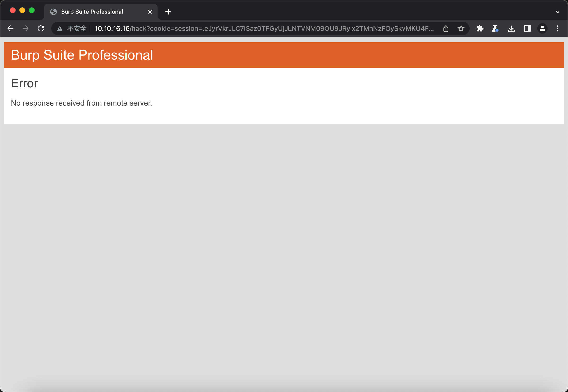
Task: Click the 不安全 security label
Action: pyautogui.click(x=77, y=28)
